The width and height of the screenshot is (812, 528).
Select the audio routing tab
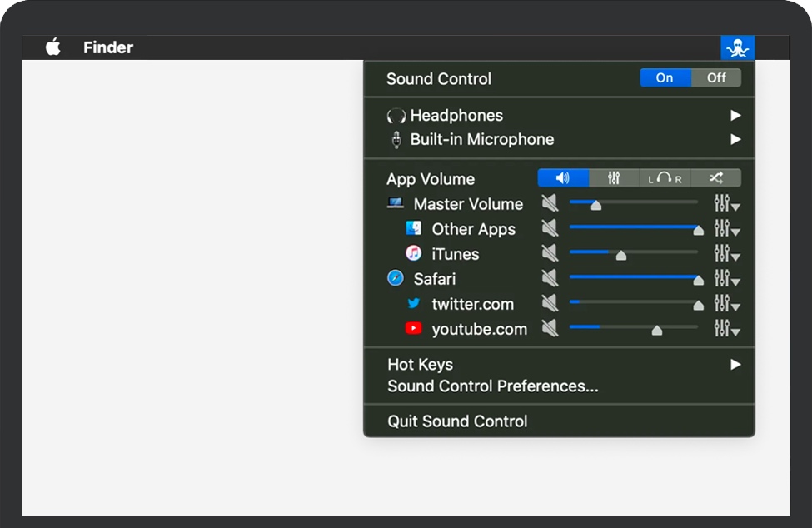tap(715, 177)
